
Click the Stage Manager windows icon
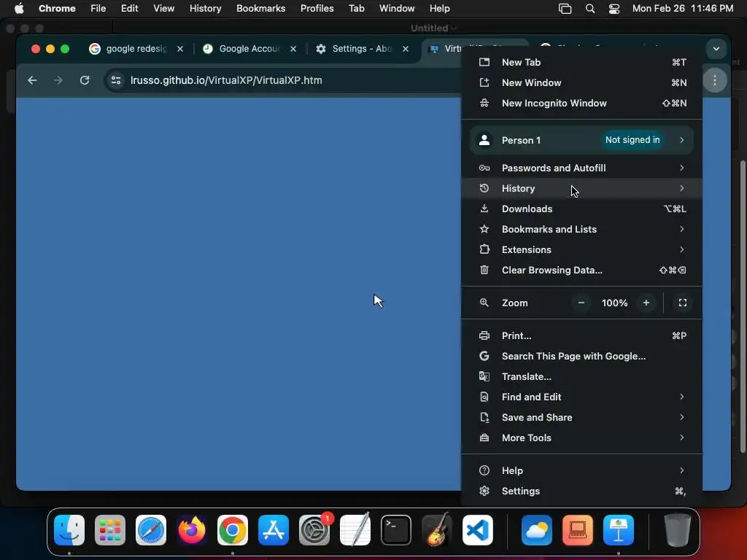pyautogui.click(x=565, y=9)
